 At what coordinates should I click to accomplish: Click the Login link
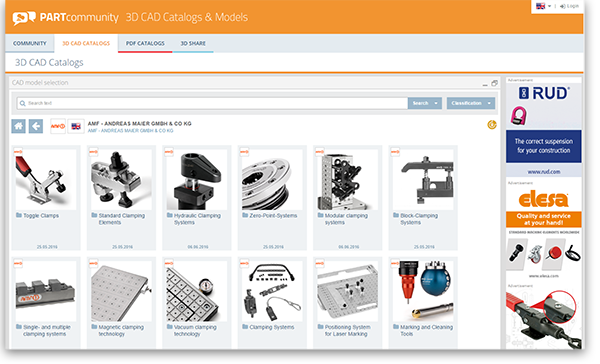point(569,6)
